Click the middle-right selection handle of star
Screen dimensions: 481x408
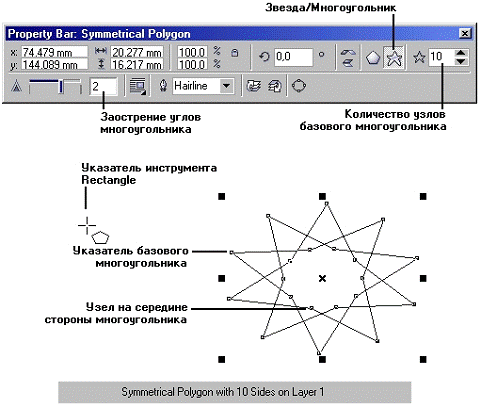point(423,278)
